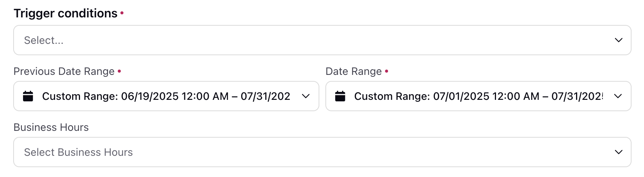
Task: Click the 07/31/202 end date in Previous Date Range
Action: click(x=265, y=96)
